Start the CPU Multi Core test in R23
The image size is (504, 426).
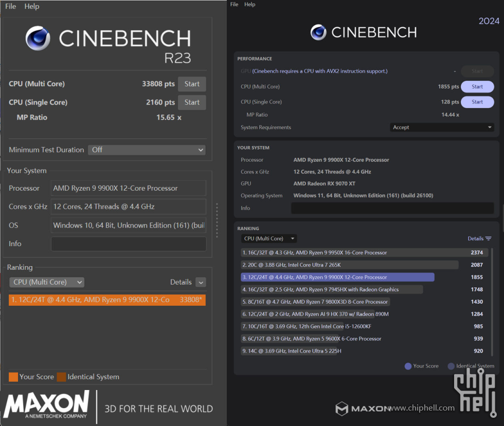(x=192, y=84)
